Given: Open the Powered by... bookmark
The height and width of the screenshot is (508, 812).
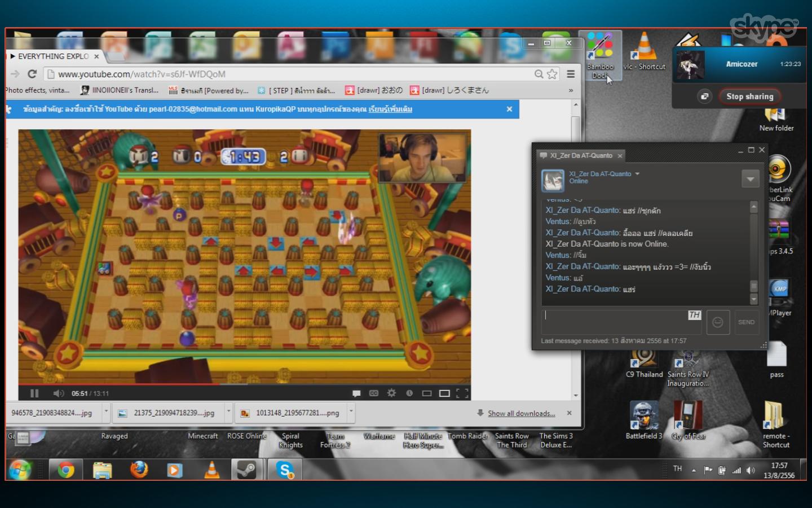Looking at the screenshot, I should [209, 90].
